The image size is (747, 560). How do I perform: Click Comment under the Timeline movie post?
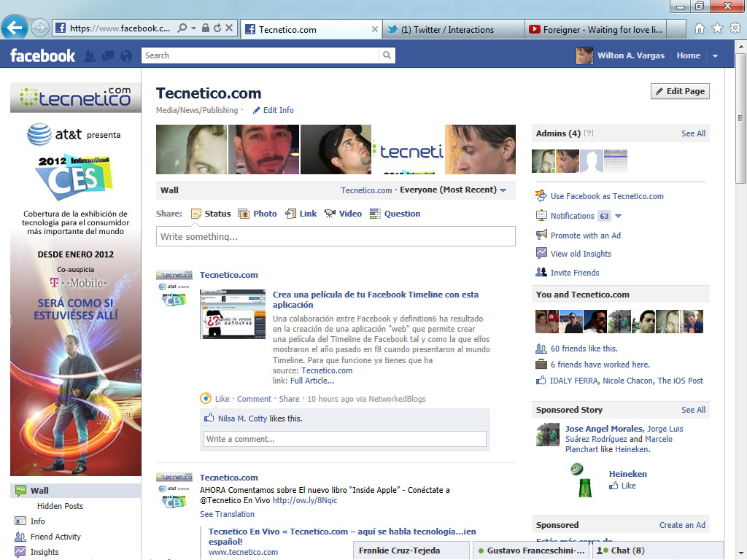254,399
